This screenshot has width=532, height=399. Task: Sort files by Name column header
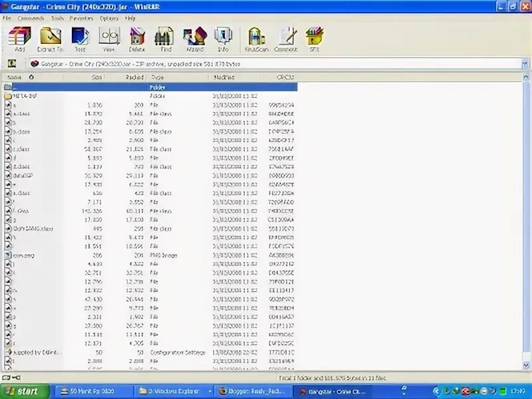[32, 77]
